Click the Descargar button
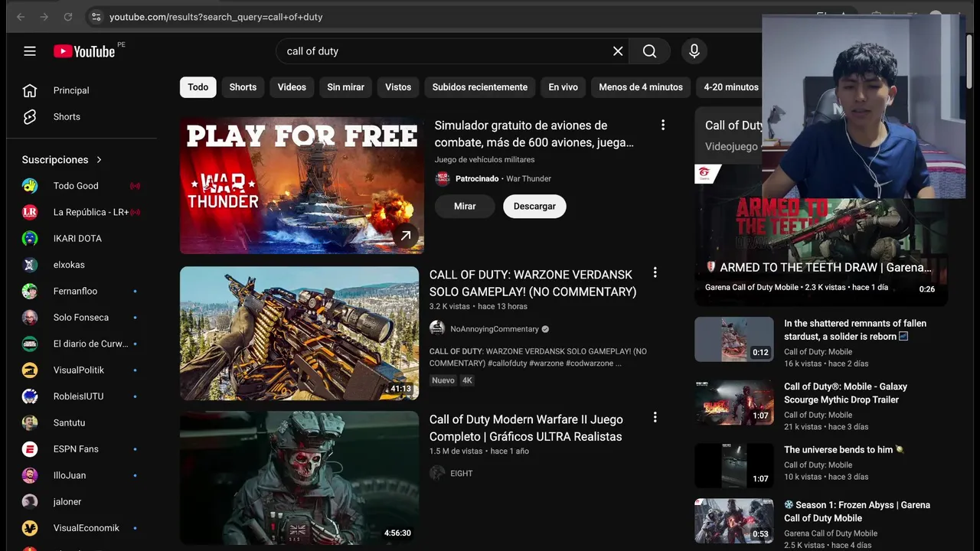The height and width of the screenshot is (551, 980). pos(534,207)
